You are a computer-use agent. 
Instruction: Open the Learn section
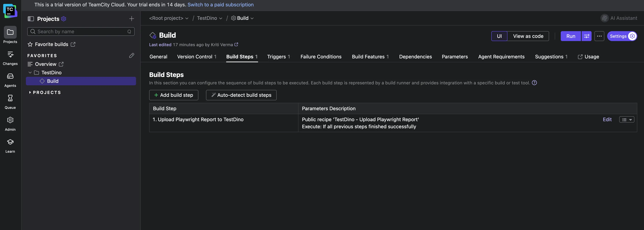10,145
